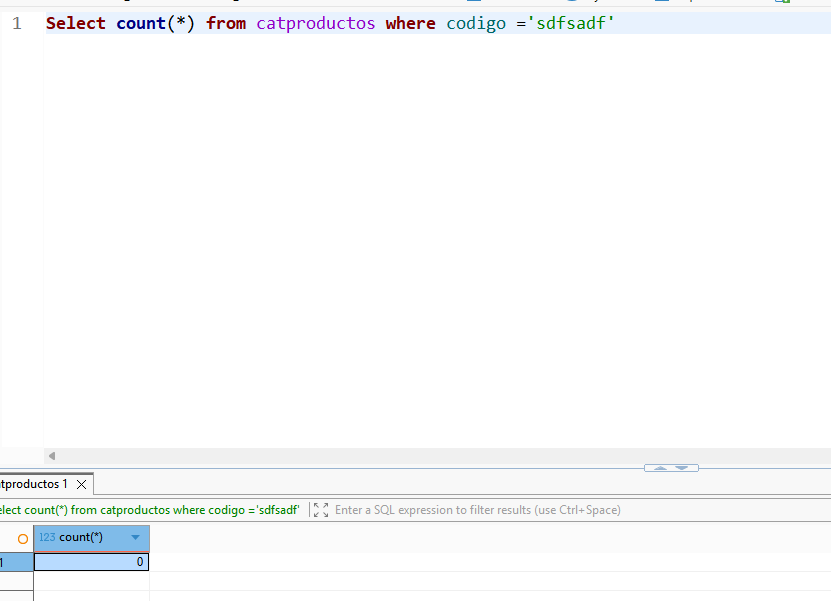This screenshot has width=831, height=601.
Task: Select row 1 header in results
Action: (16, 562)
